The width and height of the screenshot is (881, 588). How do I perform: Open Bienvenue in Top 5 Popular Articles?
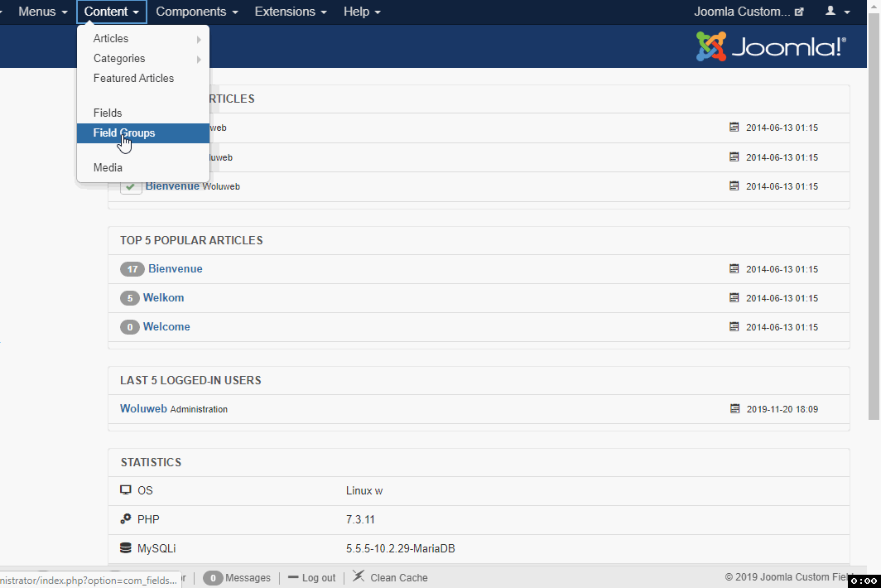coord(176,268)
